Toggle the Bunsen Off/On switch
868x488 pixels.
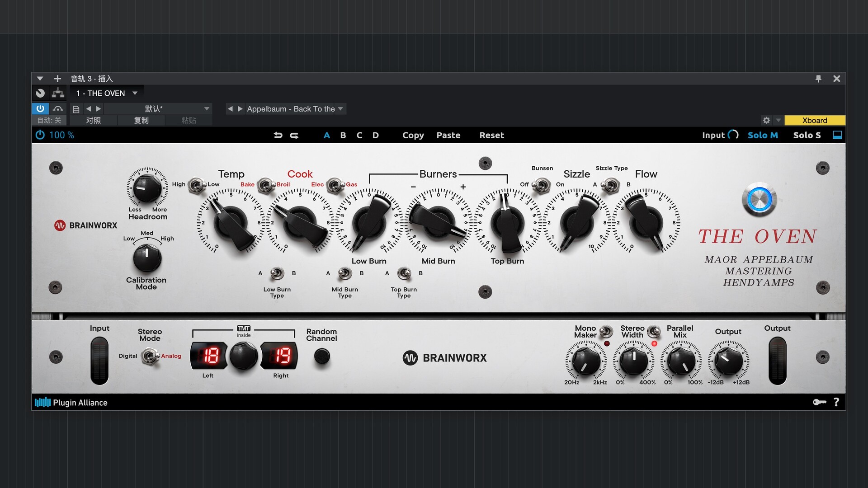click(x=541, y=185)
